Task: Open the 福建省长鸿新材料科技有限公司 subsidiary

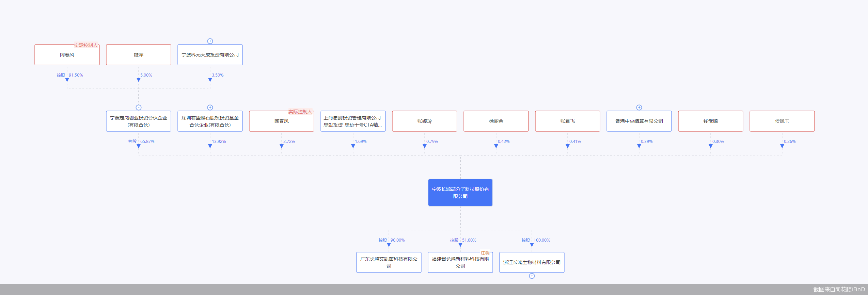Action: (x=460, y=262)
